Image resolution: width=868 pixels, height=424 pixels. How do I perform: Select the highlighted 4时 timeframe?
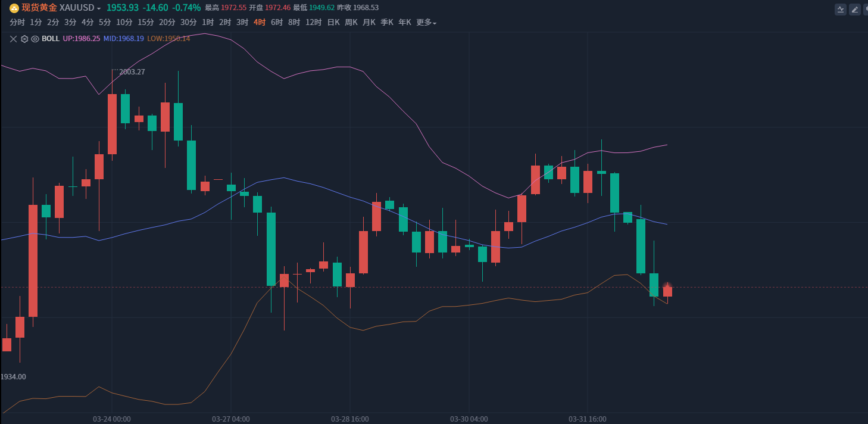[260, 23]
